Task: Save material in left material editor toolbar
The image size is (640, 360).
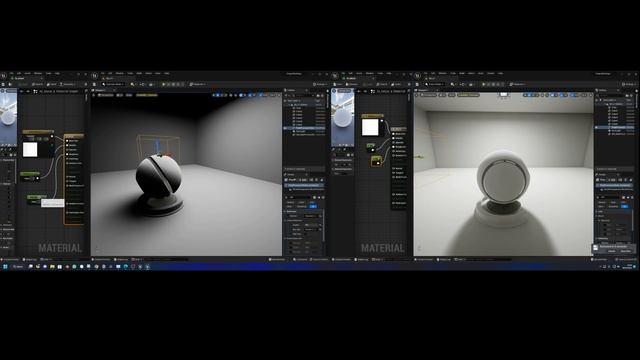Action: coord(3,84)
